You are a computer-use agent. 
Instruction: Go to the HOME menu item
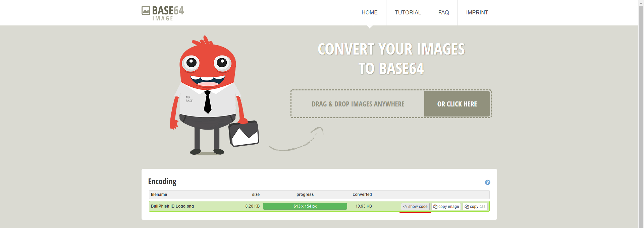(369, 13)
